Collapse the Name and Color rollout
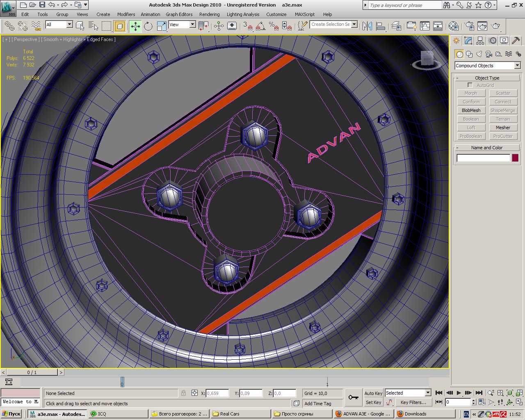Image resolution: width=525 pixels, height=420 pixels. (487, 148)
